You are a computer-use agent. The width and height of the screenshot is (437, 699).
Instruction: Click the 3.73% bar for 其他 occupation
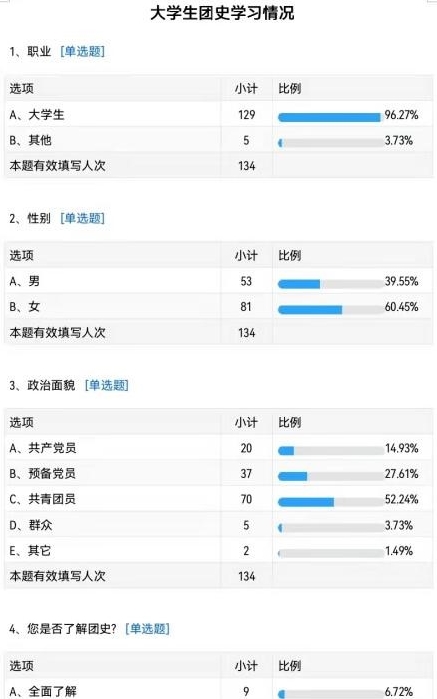[330, 143]
